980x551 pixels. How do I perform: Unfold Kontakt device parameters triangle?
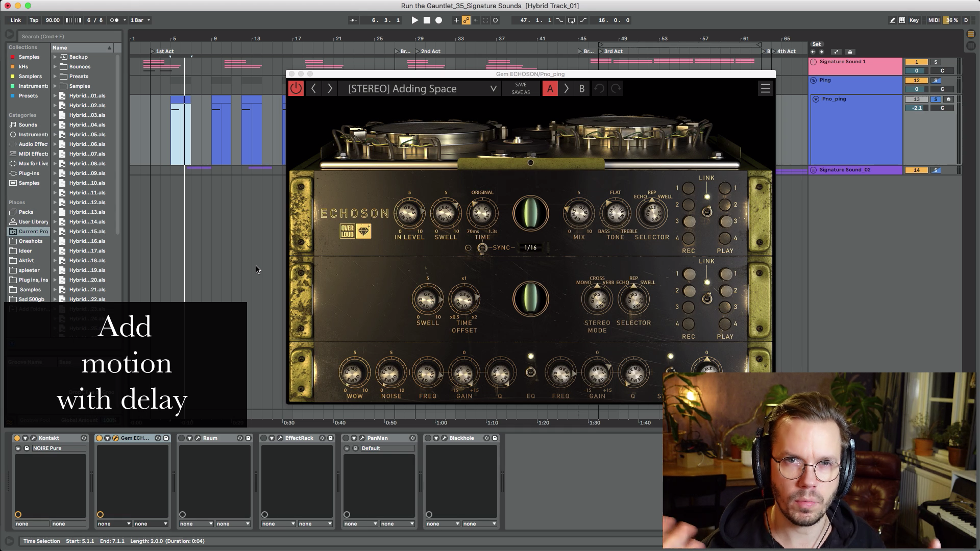point(25,438)
